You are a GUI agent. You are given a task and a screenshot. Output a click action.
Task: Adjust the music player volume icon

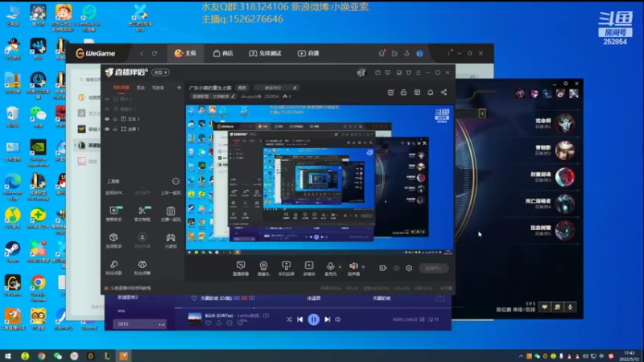338,319
